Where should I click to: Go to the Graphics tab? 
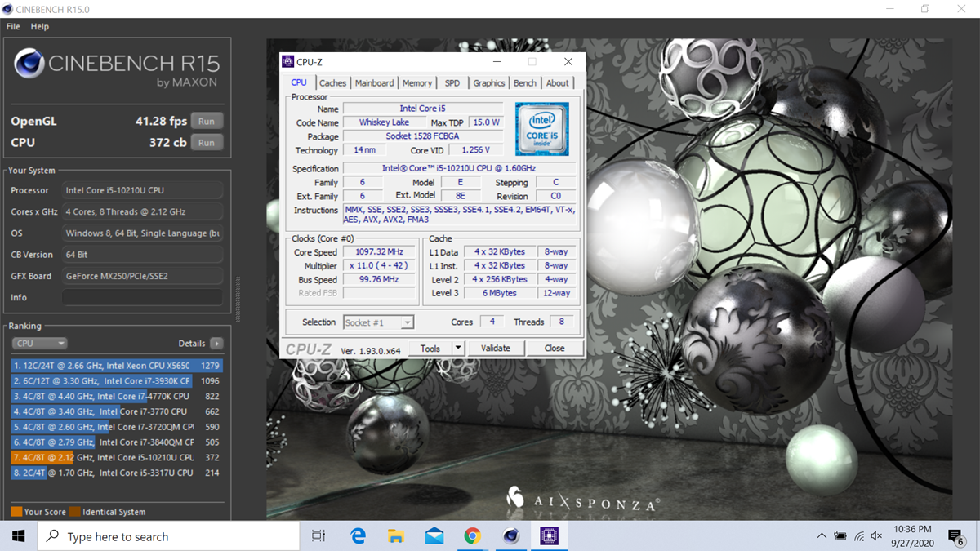[489, 83]
